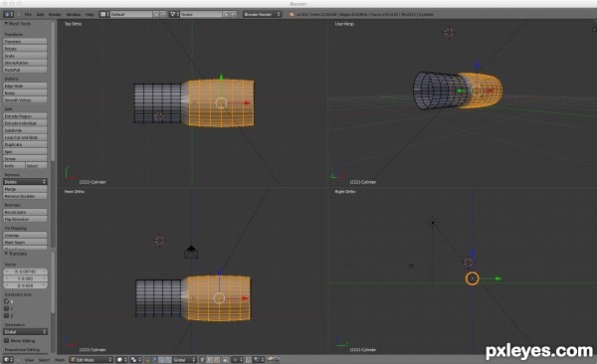This screenshot has height=364, width=597.
Task: Open the Blender Render engine dropdown
Action: (x=262, y=14)
